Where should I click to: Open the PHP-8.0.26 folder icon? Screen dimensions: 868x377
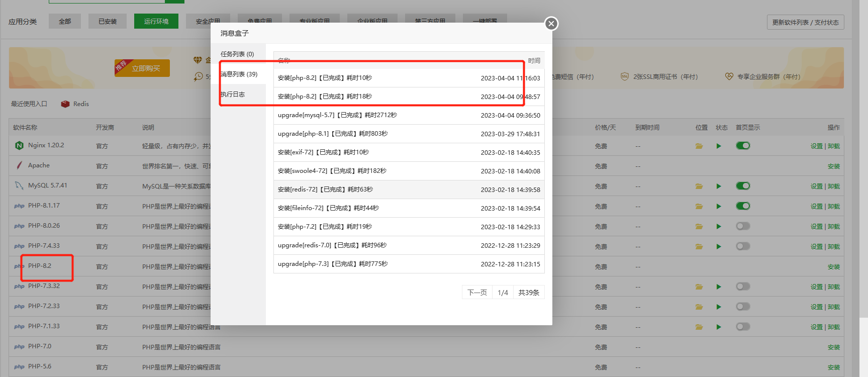click(x=699, y=226)
